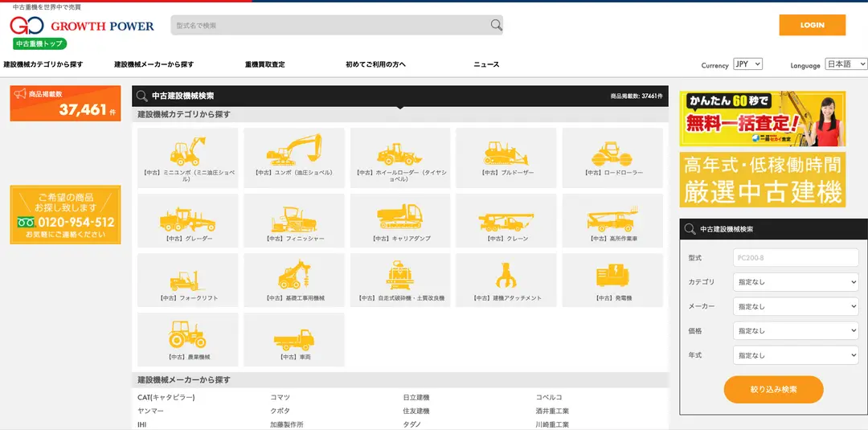868x430 pixels.
Task: Expand the 価格 dropdown in search panel
Action: point(796,331)
